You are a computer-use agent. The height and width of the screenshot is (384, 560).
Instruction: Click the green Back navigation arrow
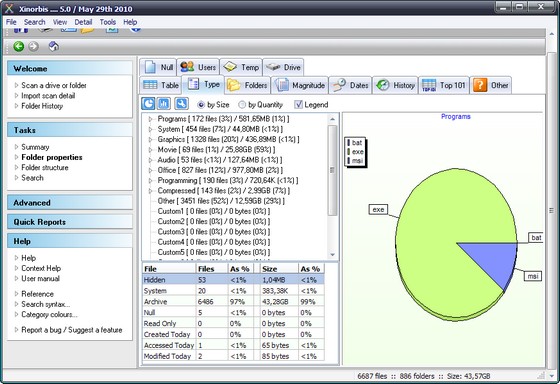click(x=19, y=46)
